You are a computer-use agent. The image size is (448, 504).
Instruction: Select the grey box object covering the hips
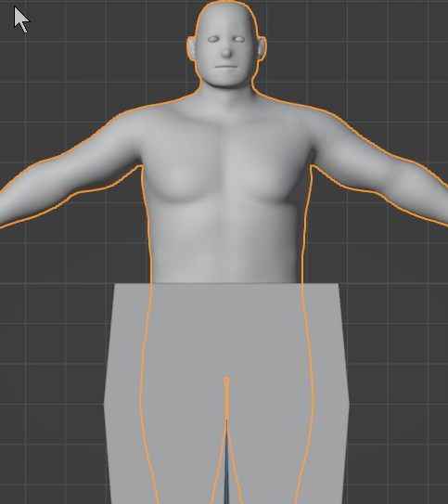[x=226, y=394]
